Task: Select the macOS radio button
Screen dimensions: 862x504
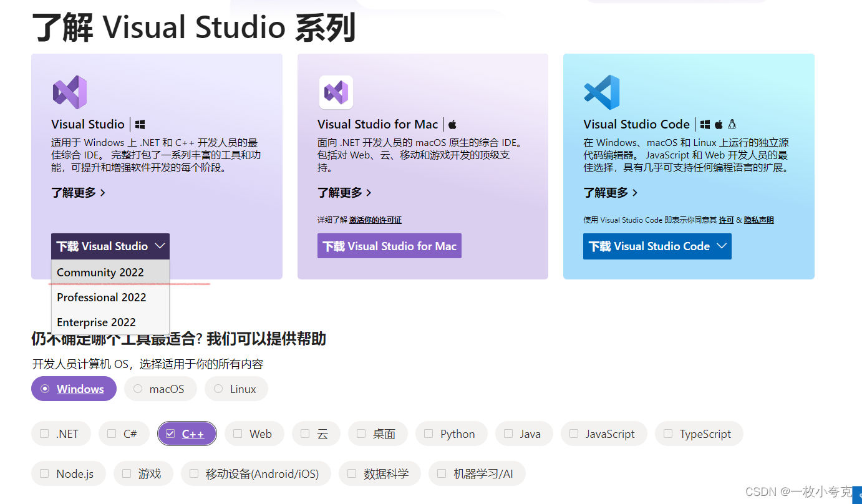Action: pyautogui.click(x=137, y=389)
